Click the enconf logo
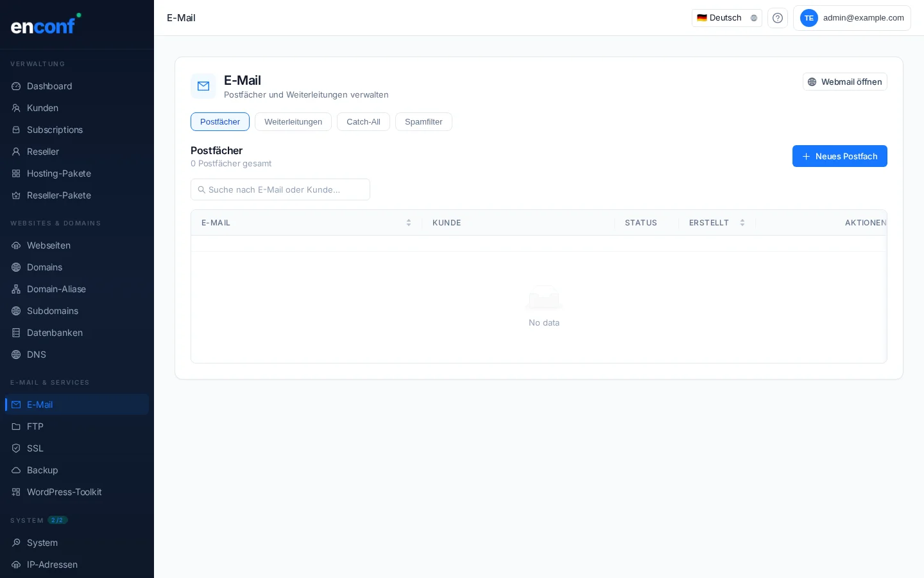 [45, 24]
